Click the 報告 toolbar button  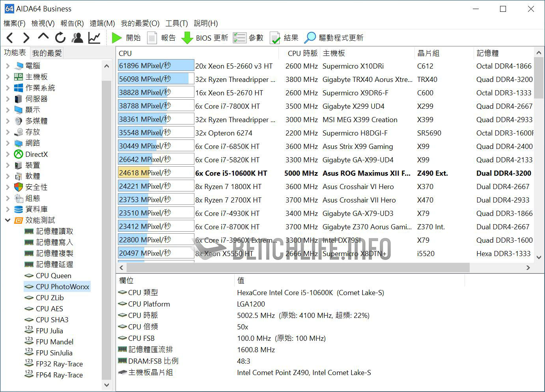(162, 38)
